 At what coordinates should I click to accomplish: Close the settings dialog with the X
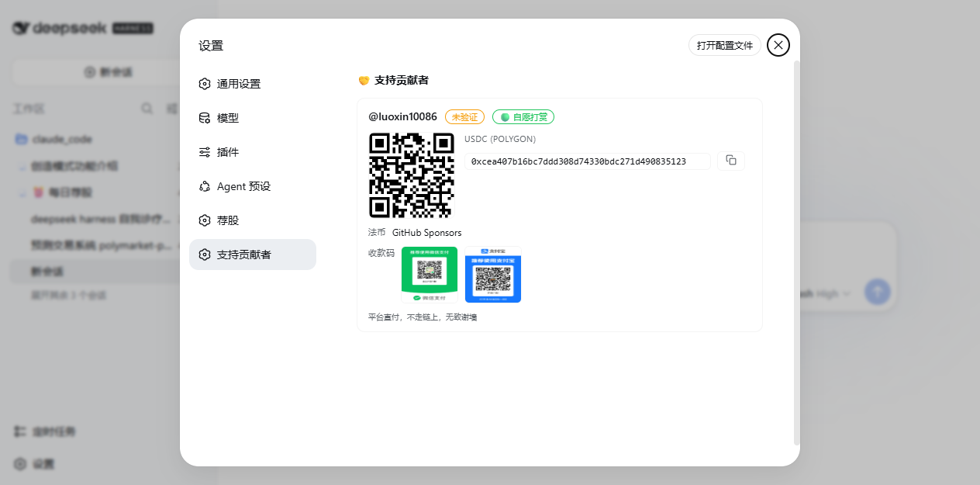(x=778, y=45)
